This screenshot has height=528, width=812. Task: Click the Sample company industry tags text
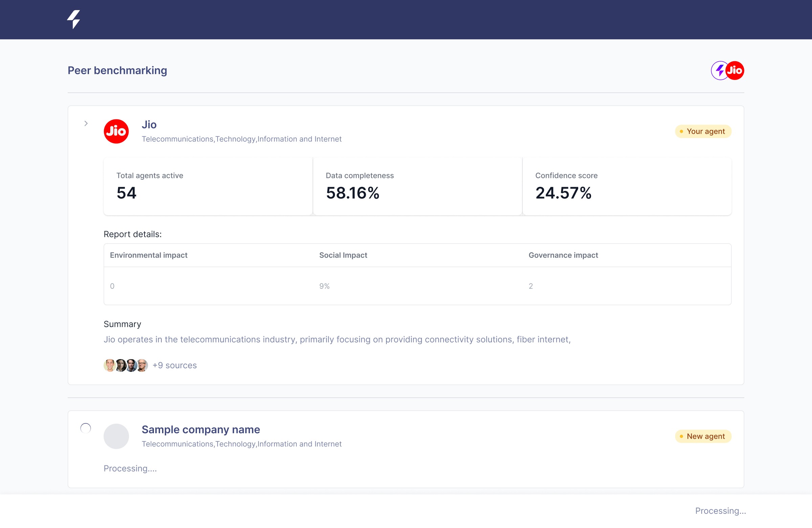[x=242, y=444]
